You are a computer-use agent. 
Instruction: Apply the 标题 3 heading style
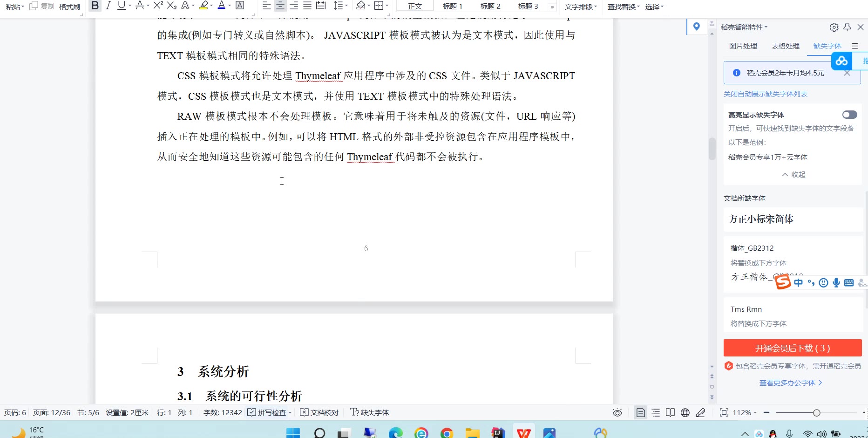[x=528, y=6]
